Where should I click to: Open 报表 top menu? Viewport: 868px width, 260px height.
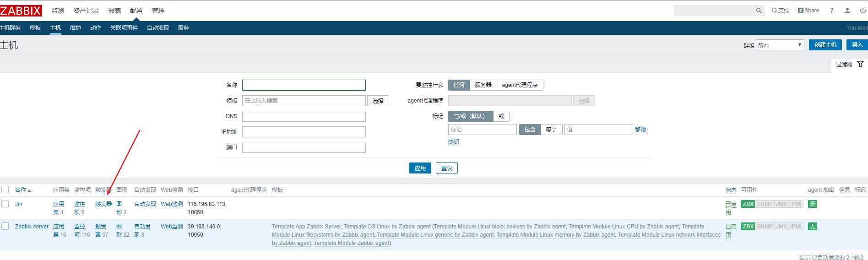(114, 11)
